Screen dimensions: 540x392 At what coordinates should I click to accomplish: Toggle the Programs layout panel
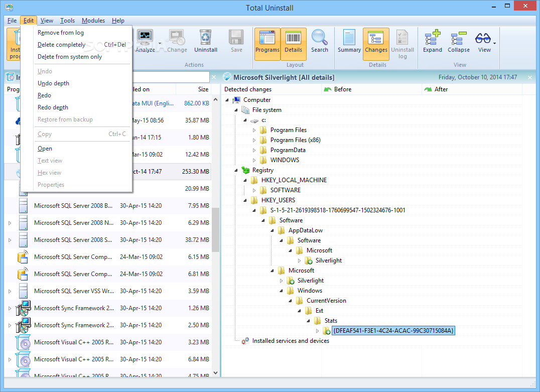[x=267, y=44]
